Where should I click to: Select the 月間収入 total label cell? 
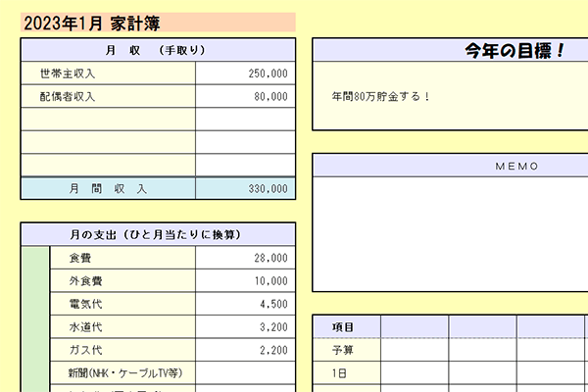(108, 188)
